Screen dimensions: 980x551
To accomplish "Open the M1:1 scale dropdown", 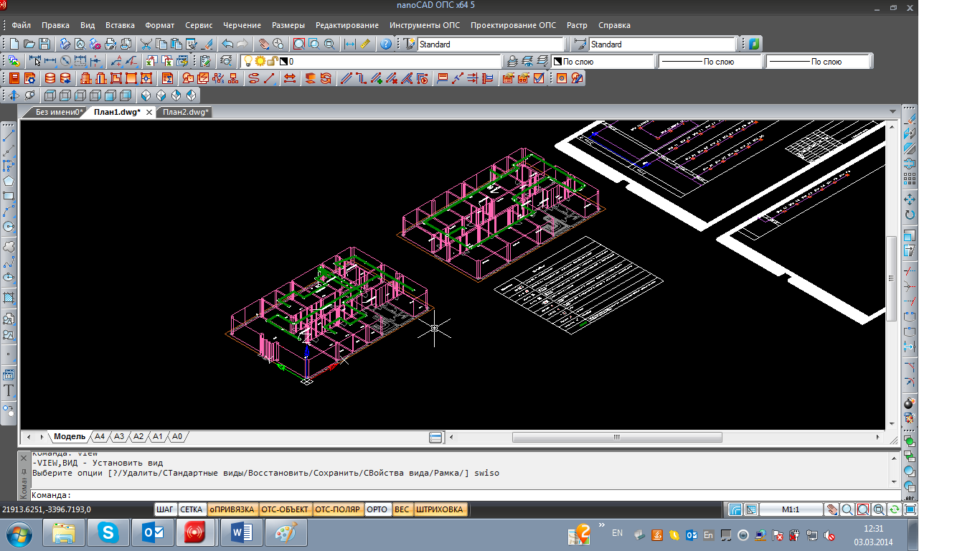I will pyautogui.click(x=791, y=509).
